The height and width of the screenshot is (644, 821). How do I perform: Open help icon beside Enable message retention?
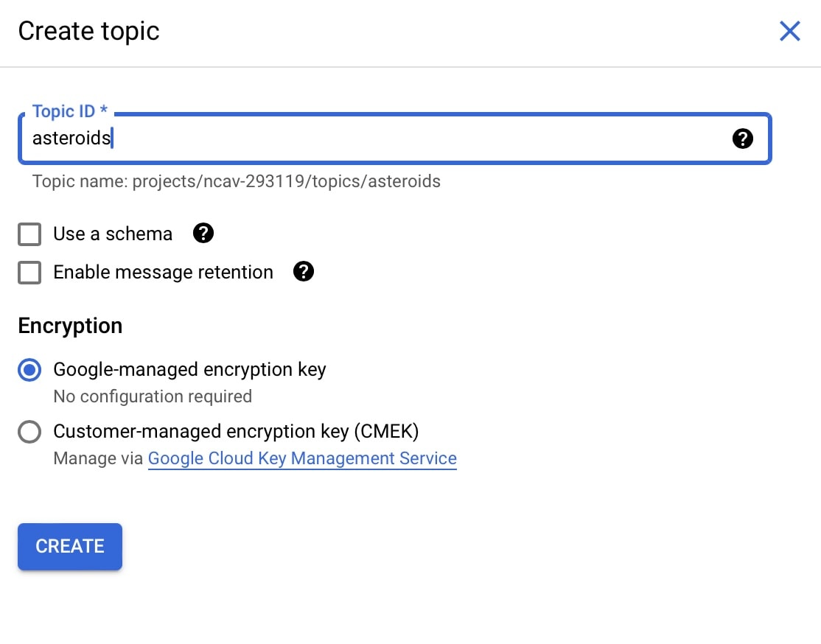click(x=303, y=272)
